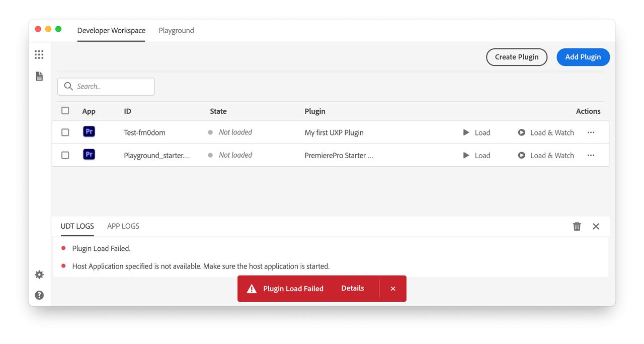The width and height of the screenshot is (644, 344).
Task: Open more actions menu for Test-fm0dom
Action: 591,132
